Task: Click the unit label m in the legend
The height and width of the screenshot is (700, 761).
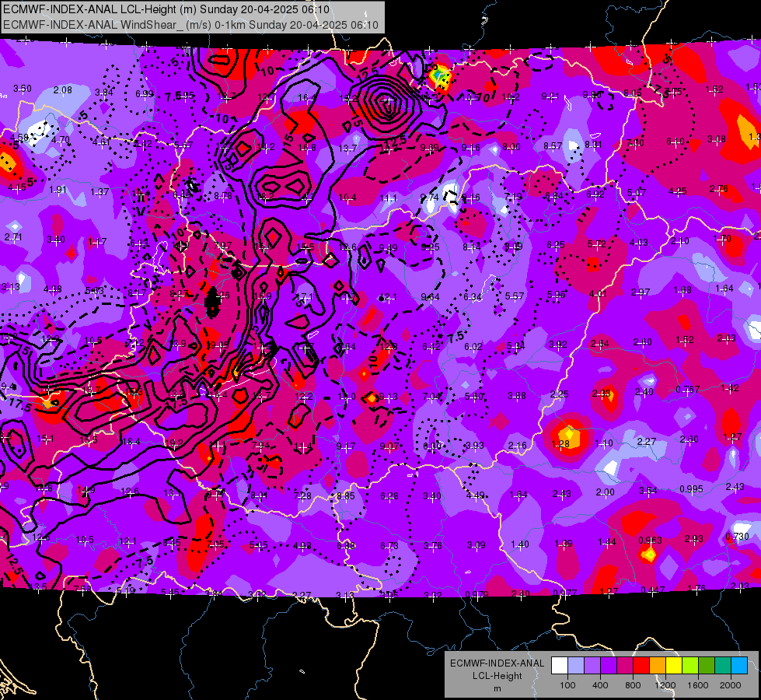Action: [x=497, y=688]
